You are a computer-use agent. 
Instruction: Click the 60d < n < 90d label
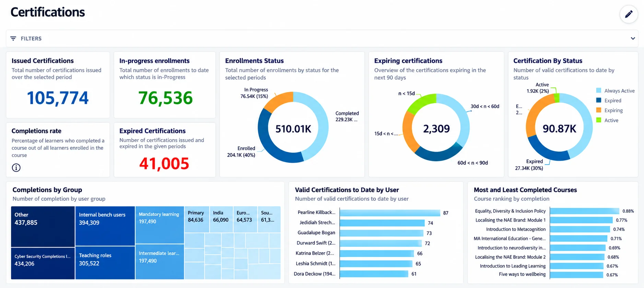coord(472,163)
